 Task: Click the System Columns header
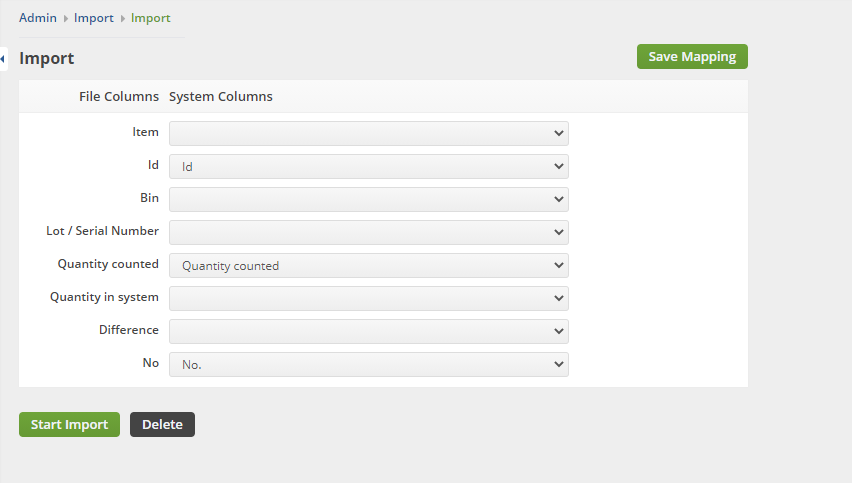(221, 96)
